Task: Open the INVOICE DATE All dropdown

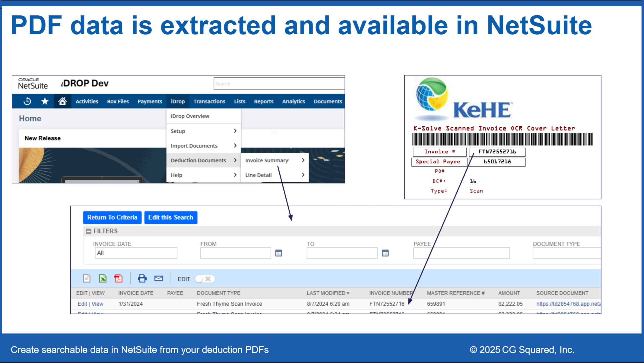Action: pyautogui.click(x=136, y=253)
